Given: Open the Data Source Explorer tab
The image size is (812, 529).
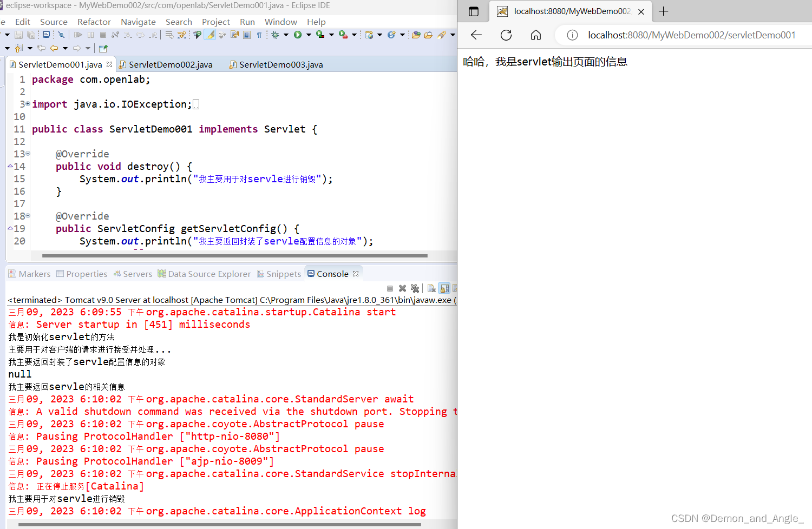Looking at the screenshot, I should [204, 274].
